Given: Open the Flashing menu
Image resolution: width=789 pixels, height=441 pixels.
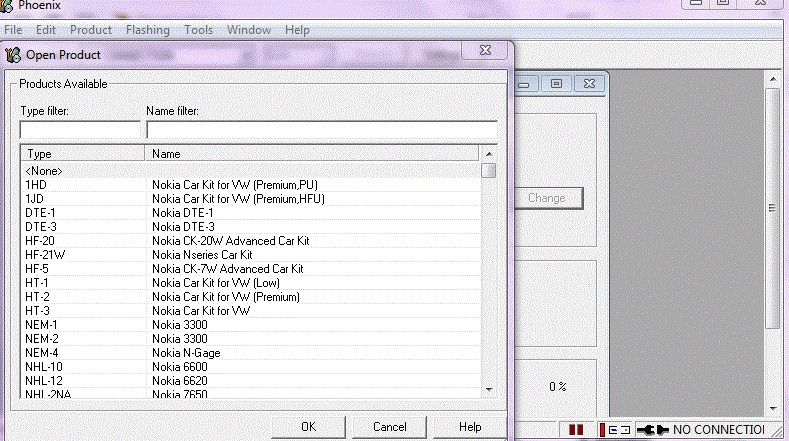Looking at the screenshot, I should [x=147, y=30].
